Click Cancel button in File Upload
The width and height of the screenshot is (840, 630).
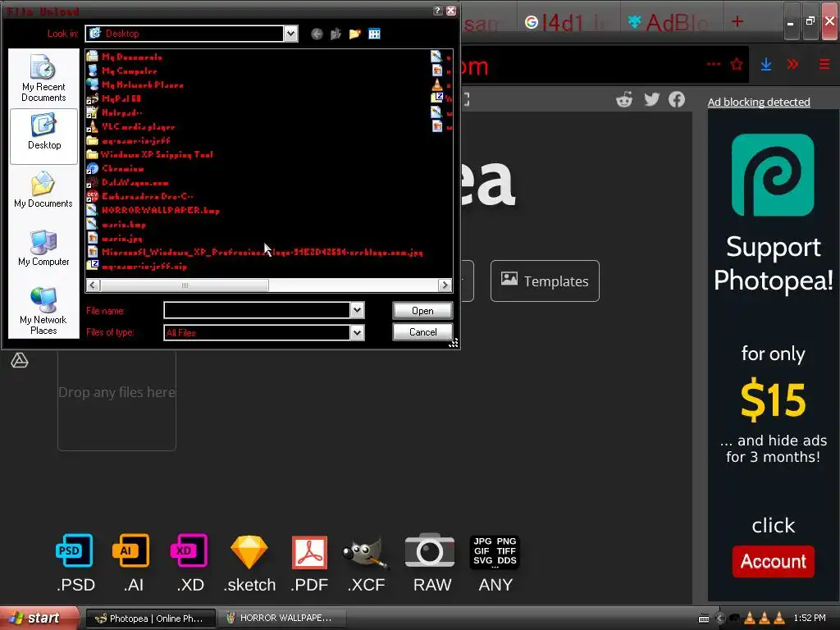point(422,332)
